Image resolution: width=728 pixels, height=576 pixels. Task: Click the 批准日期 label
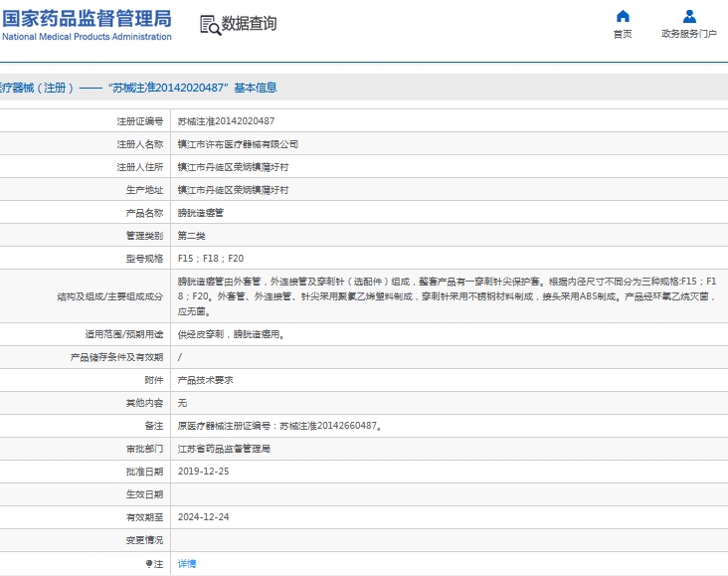coord(144,472)
